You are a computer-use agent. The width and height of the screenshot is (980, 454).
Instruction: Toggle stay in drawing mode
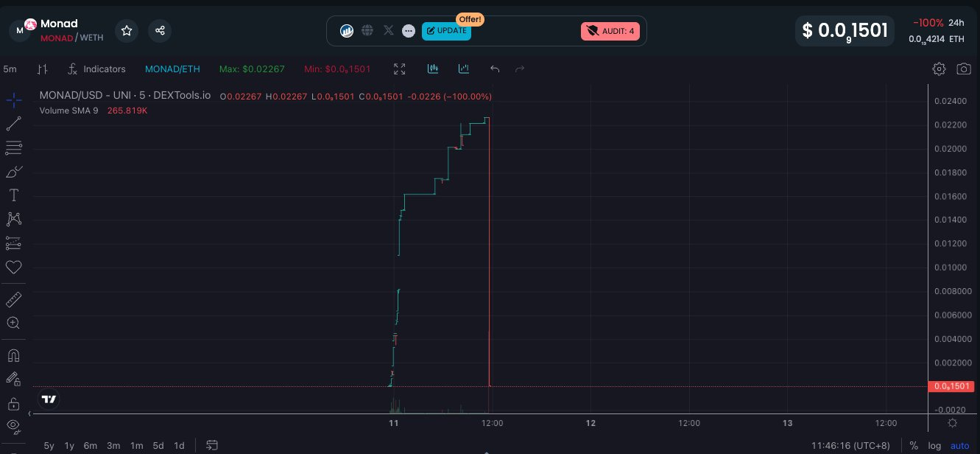pos(13,379)
